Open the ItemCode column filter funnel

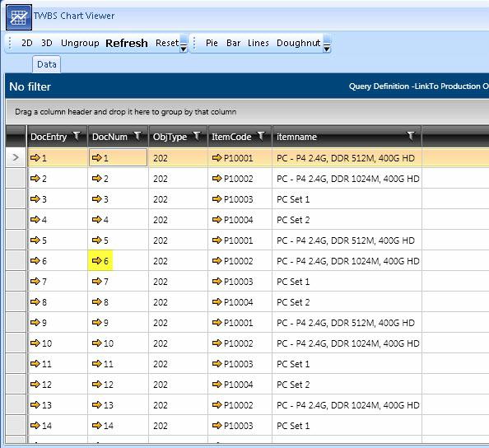261,136
